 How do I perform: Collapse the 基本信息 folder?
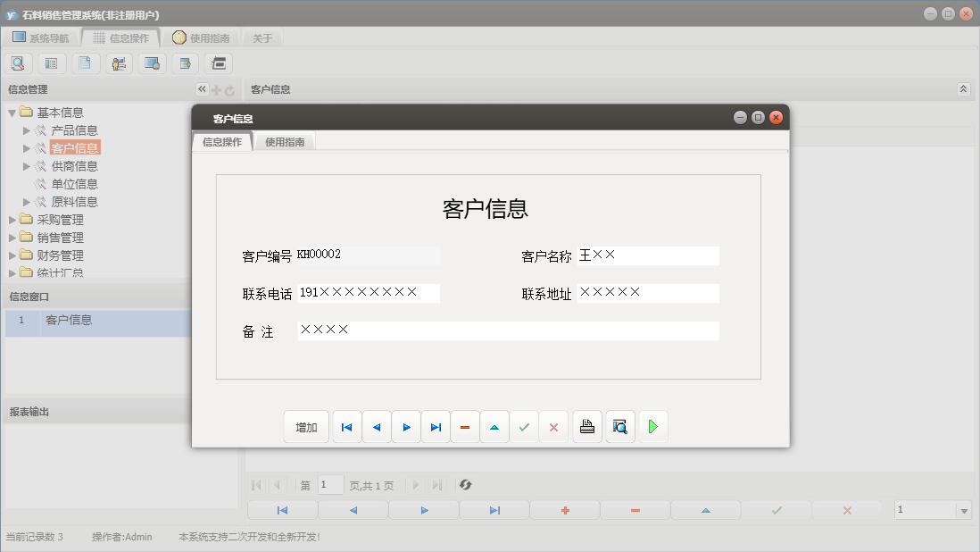10,112
